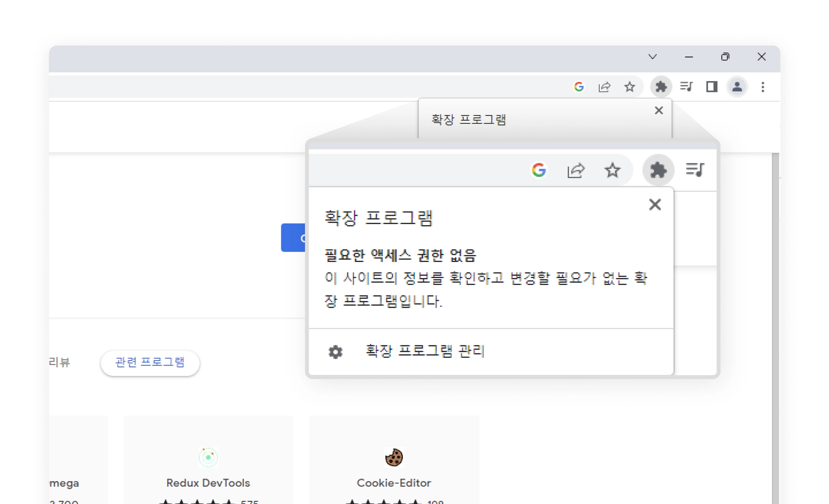The height and width of the screenshot is (504, 829).
Task: Click the Google icon in the address bar
Action: [x=579, y=87]
